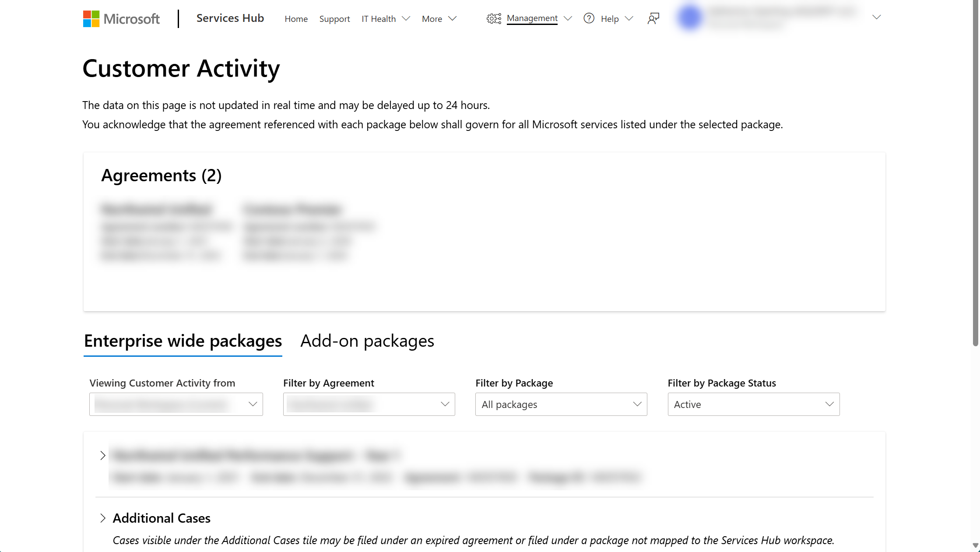The height and width of the screenshot is (552, 980).
Task: Open the Filter by Package dropdown
Action: (x=562, y=404)
